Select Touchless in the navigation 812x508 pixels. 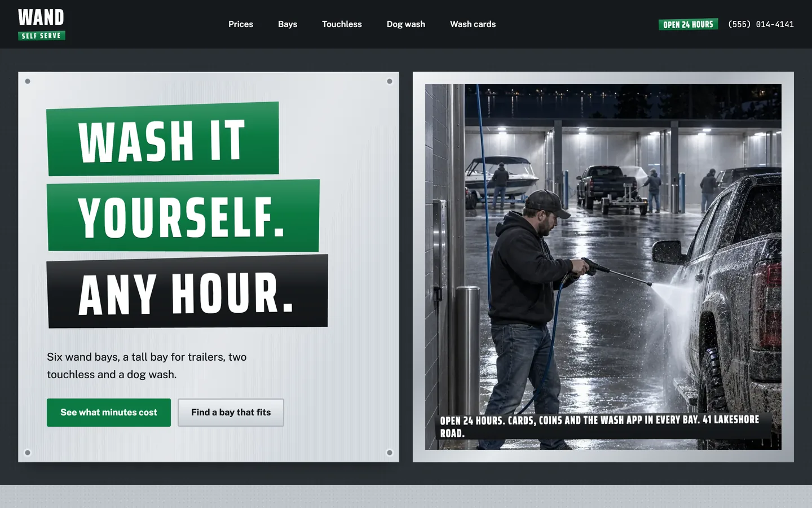(342, 24)
